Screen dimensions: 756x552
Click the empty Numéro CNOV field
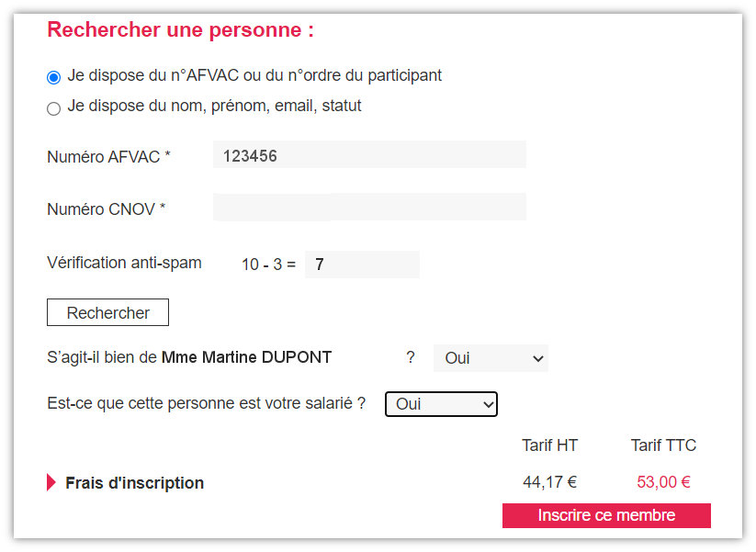tap(368, 207)
